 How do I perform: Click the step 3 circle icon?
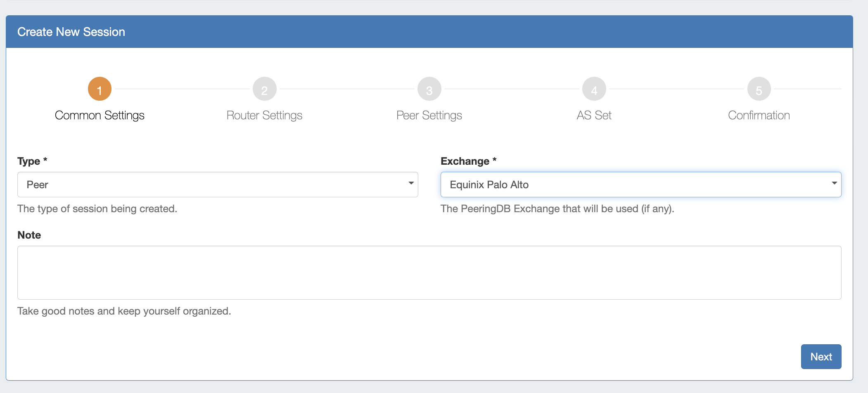pyautogui.click(x=429, y=89)
